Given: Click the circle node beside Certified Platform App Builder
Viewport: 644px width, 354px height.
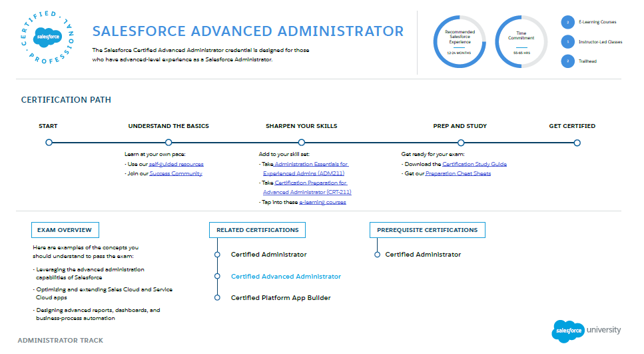Looking at the screenshot, I should tap(217, 298).
